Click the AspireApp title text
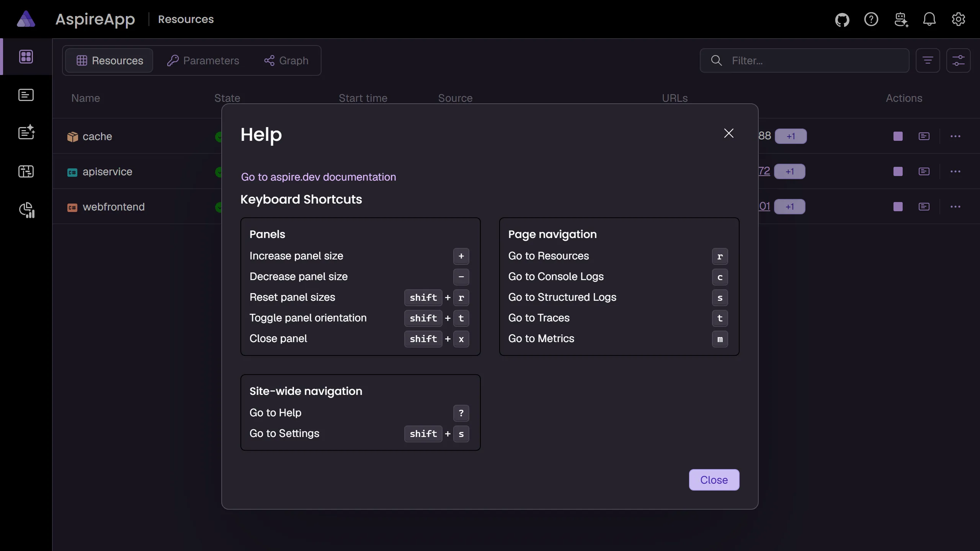 pyautogui.click(x=95, y=19)
